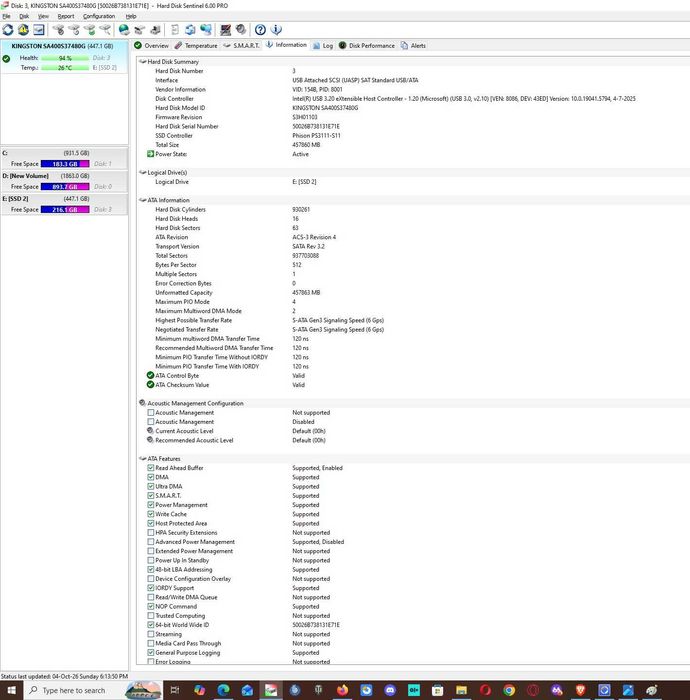
Task: Open the Windows Start menu
Action: pyautogui.click(x=12, y=690)
